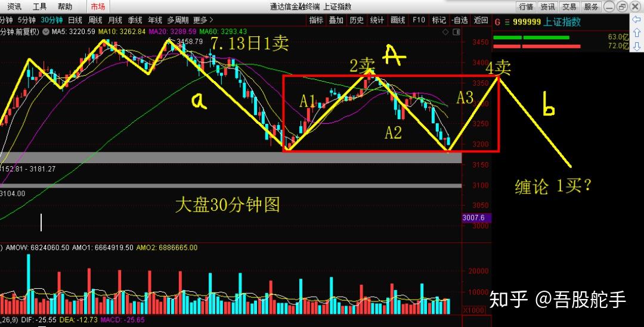The width and height of the screenshot is (644, 327).
Task: Click the 72.0亿 red volume bar value
Action: (618, 46)
